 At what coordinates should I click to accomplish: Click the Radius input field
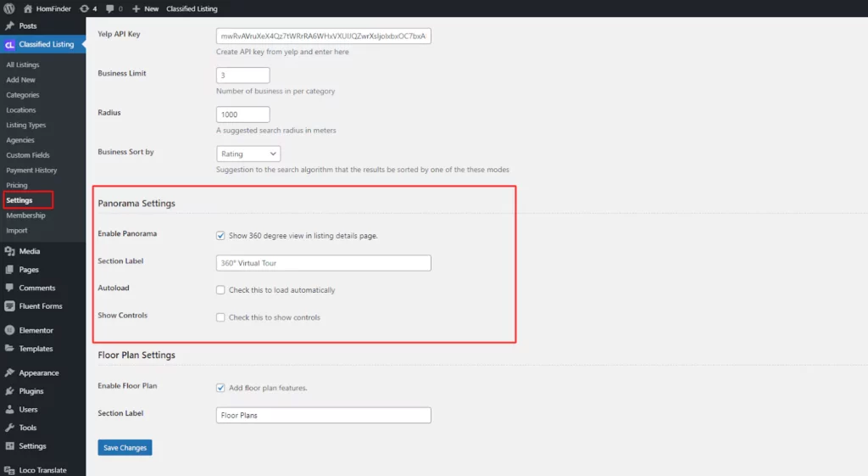coord(243,115)
